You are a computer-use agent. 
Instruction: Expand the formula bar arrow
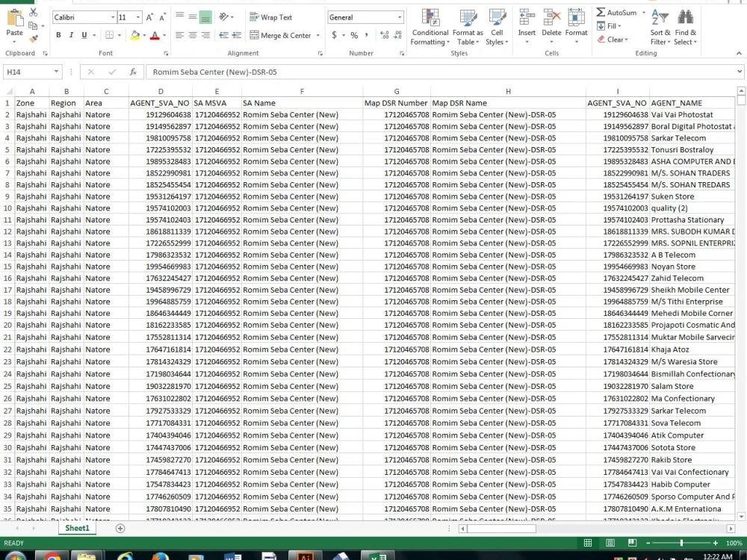tap(740, 72)
